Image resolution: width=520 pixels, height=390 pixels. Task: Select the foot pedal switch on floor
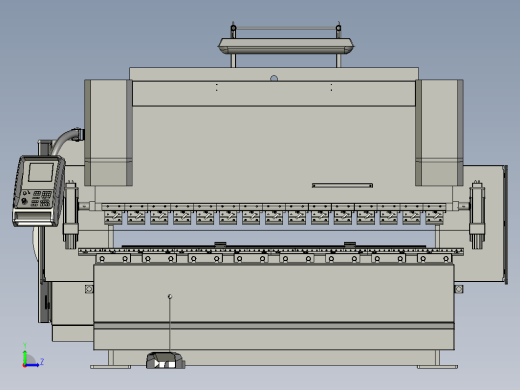165,361
